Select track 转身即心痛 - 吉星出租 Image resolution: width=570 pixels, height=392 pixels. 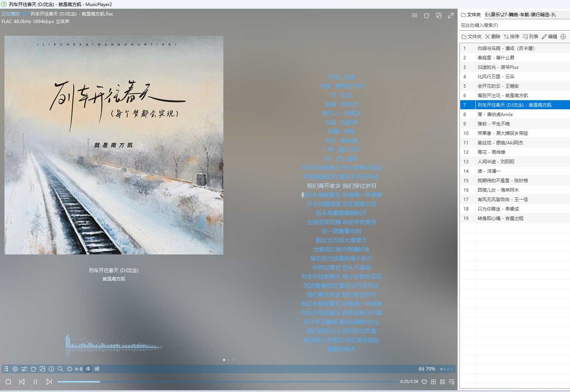click(x=515, y=218)
